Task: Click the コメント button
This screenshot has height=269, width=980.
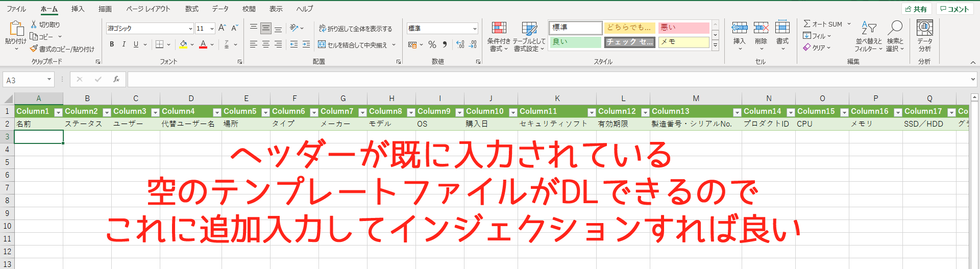Action: pyautogui.click(x=954, y=9)
